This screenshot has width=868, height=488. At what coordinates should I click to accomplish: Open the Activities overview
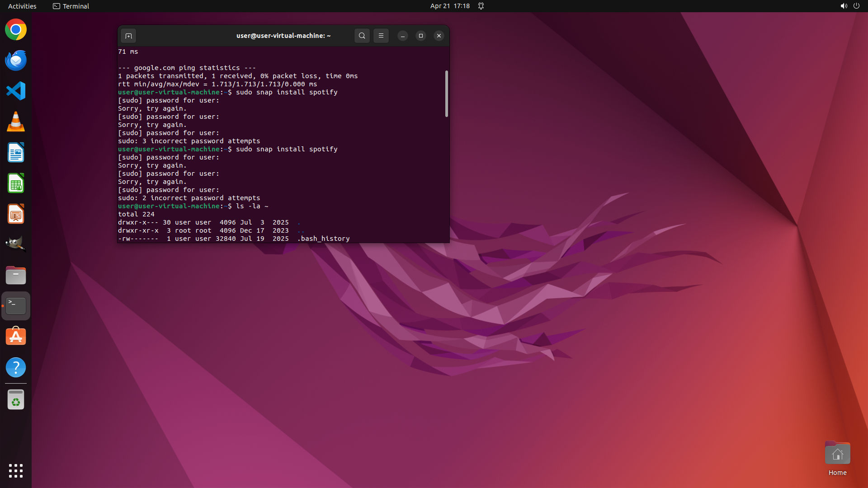point(22,6)
